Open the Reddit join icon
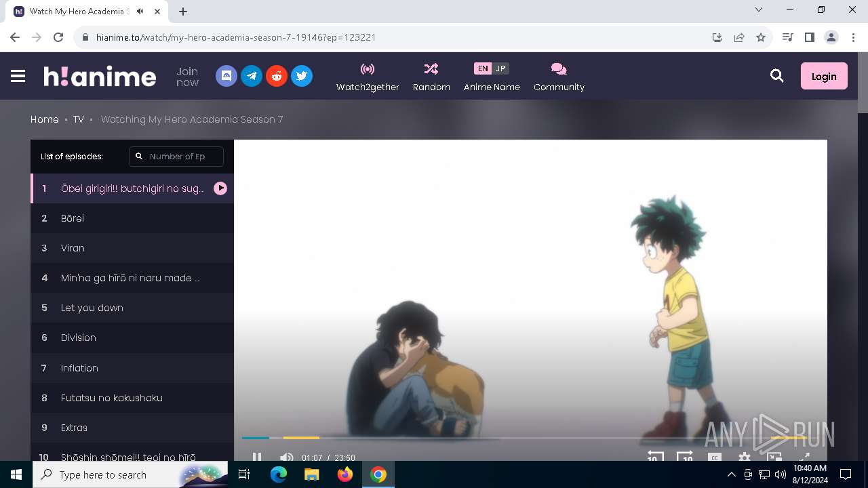Image resolution: width=868 pixels, height=488 pixels. (277, 76)
